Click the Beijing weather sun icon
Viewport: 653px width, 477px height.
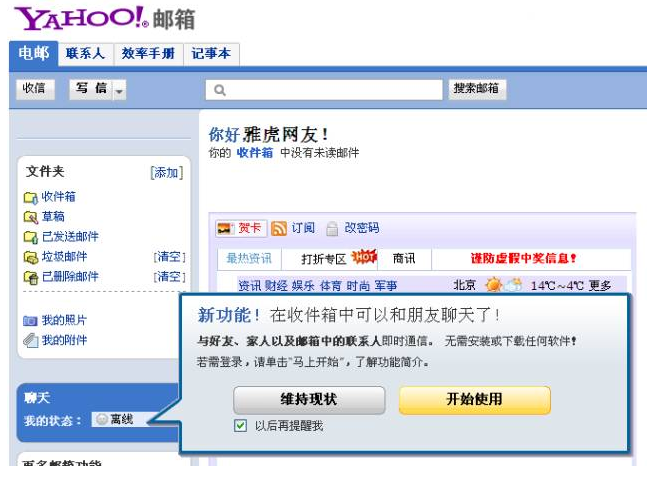tap(494, 285)
